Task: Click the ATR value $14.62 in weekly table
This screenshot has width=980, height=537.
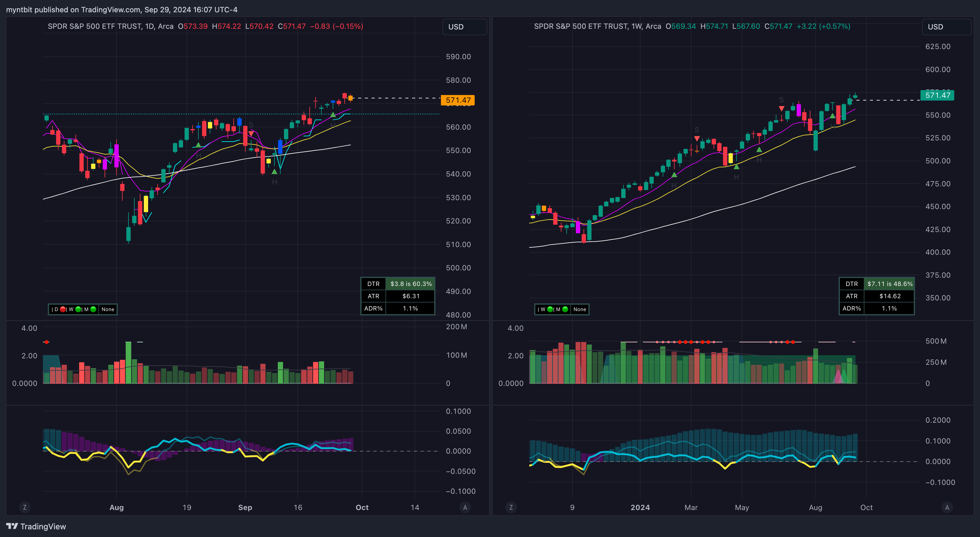Action: pyautogui.click(x=890, y=296)
